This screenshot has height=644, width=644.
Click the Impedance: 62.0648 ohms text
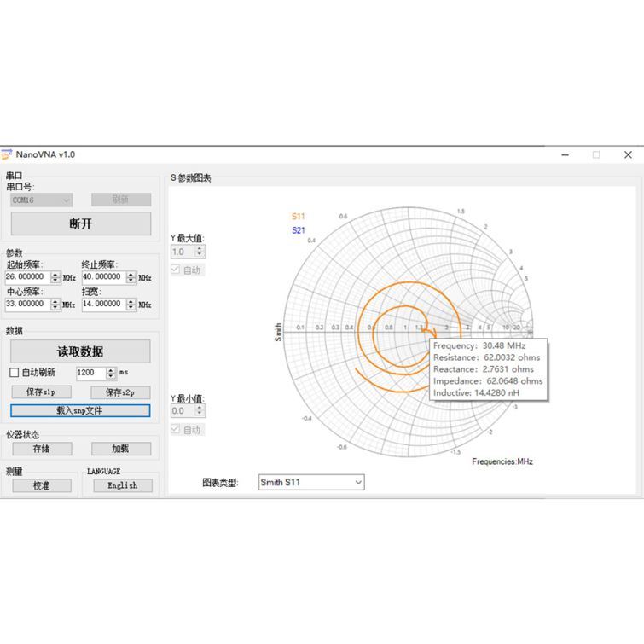(488, 381)
